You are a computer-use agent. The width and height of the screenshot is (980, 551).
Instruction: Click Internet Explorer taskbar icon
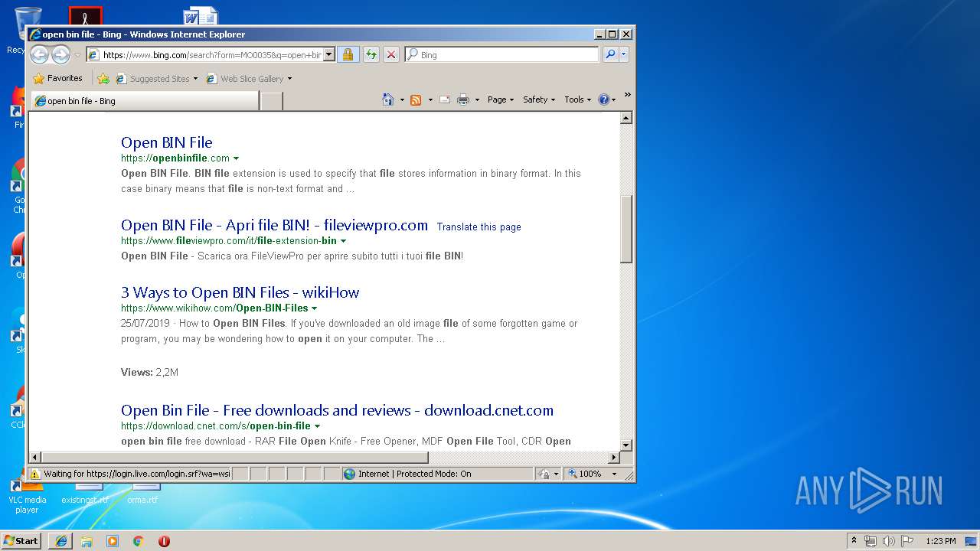(61, 541)
